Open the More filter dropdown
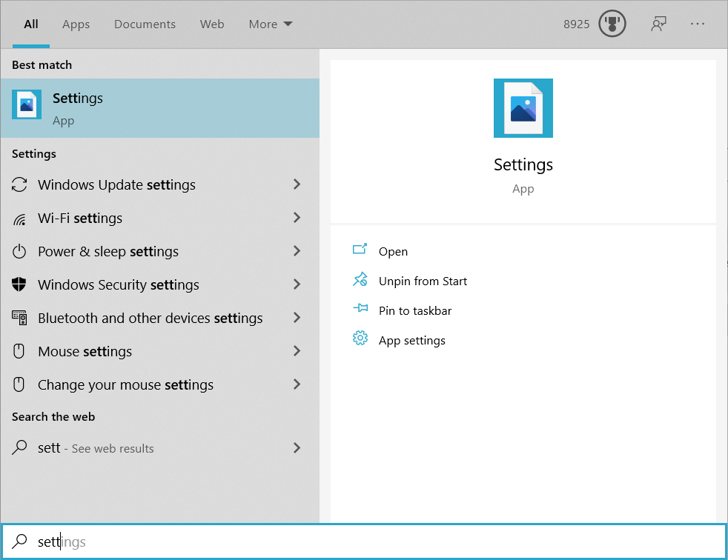 pyautogui.click(x=270, y=24)
